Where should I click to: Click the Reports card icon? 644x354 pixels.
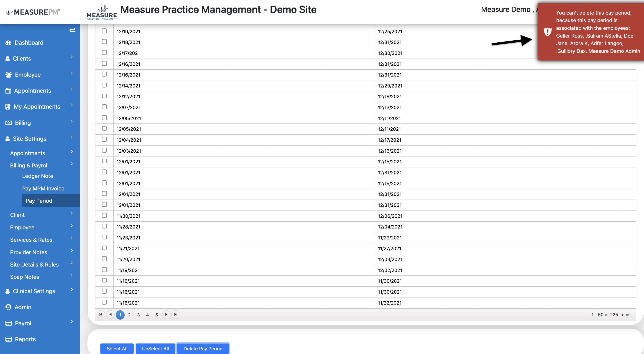[8, 339]
